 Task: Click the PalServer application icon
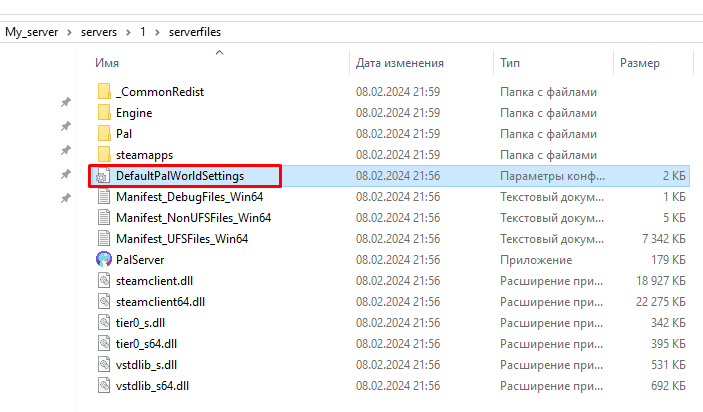coord(104,260)
